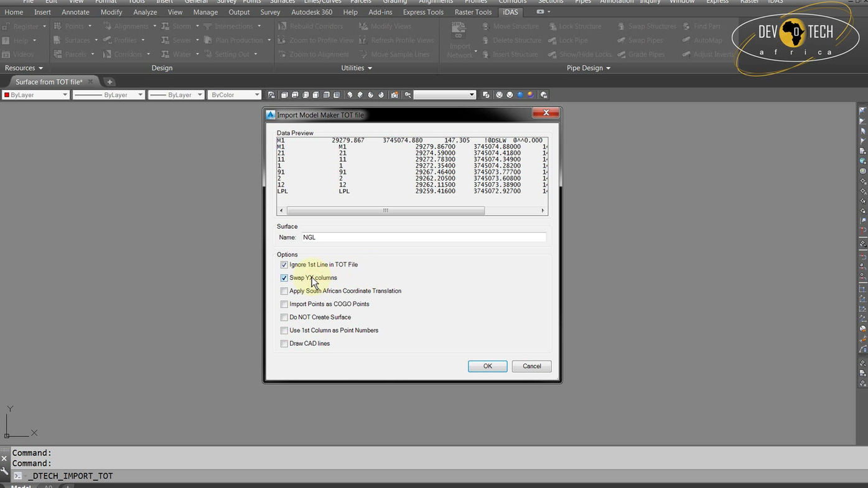Click the Lock Structure ribbon icon
The width and height of the screenshot is (868, 488).
click(553, 26)
